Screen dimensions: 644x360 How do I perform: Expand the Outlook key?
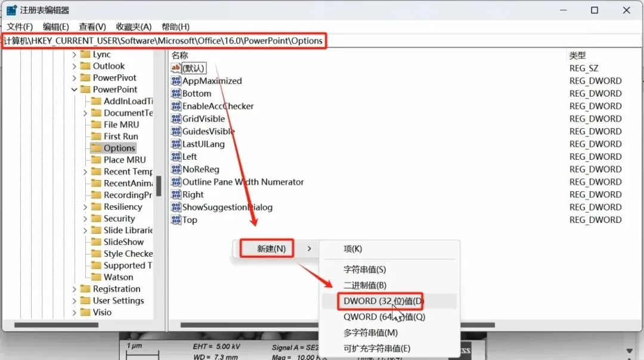click(x=75, y=66)
